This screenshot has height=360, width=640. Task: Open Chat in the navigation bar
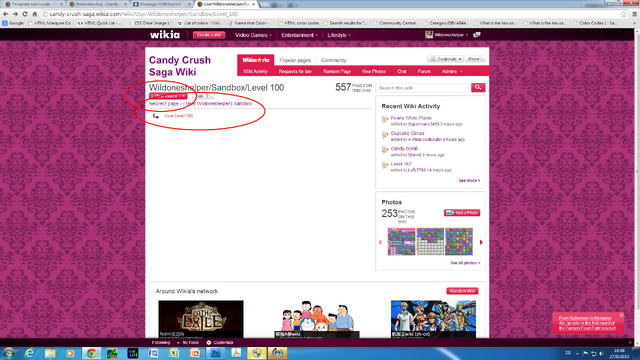[402, 71]
